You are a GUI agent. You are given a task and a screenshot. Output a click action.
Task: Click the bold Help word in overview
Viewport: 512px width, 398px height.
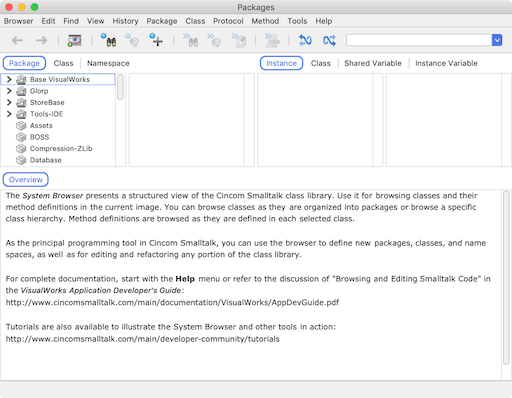coord(185,279)
